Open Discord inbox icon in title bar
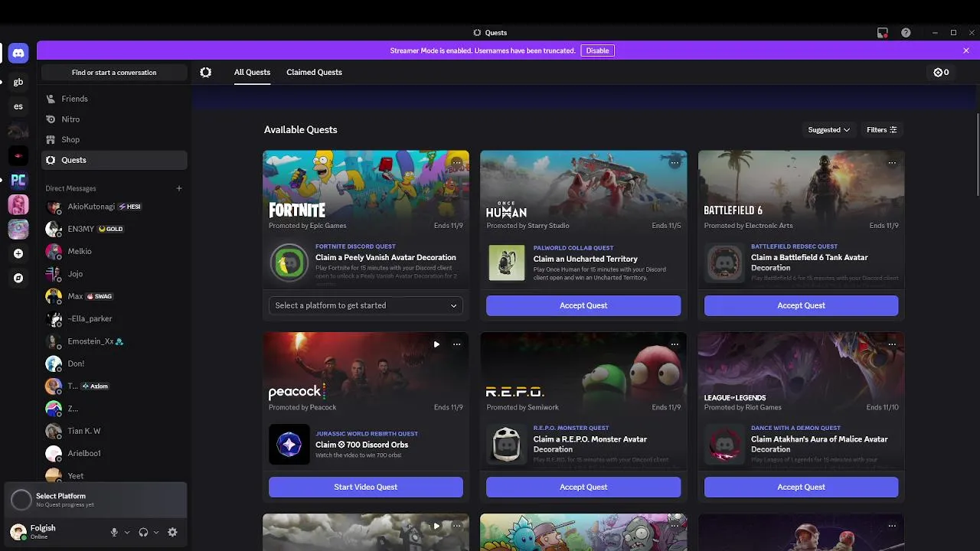980x551 pixels. coord(883,33)
